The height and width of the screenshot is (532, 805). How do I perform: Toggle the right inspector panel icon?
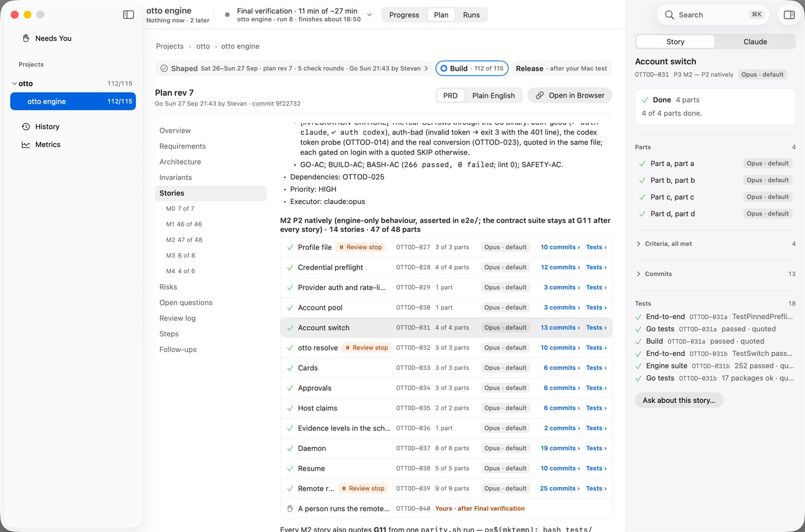pyautogui.click(x=789, y=15)
